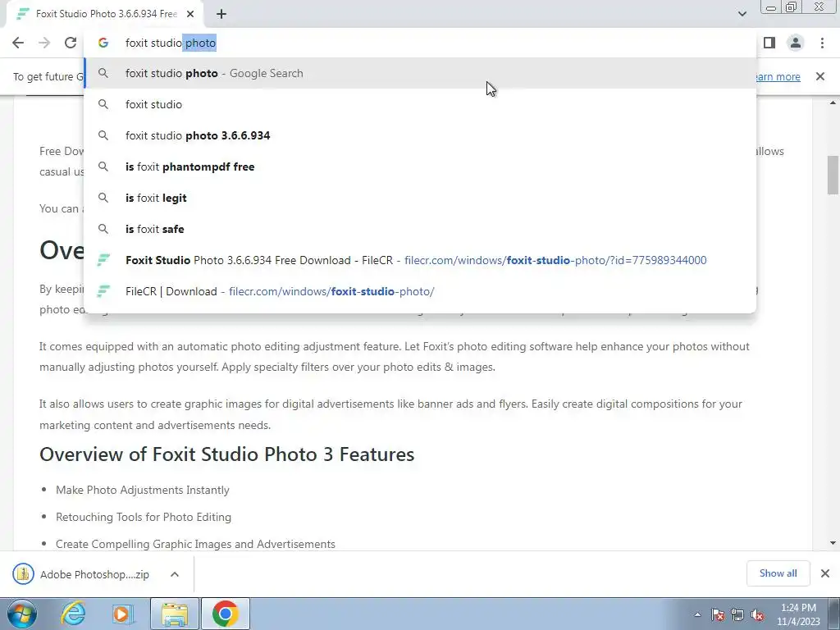Open the tab search chevron menu
This screenshot has width=840, height=630.
click(742, 14)
